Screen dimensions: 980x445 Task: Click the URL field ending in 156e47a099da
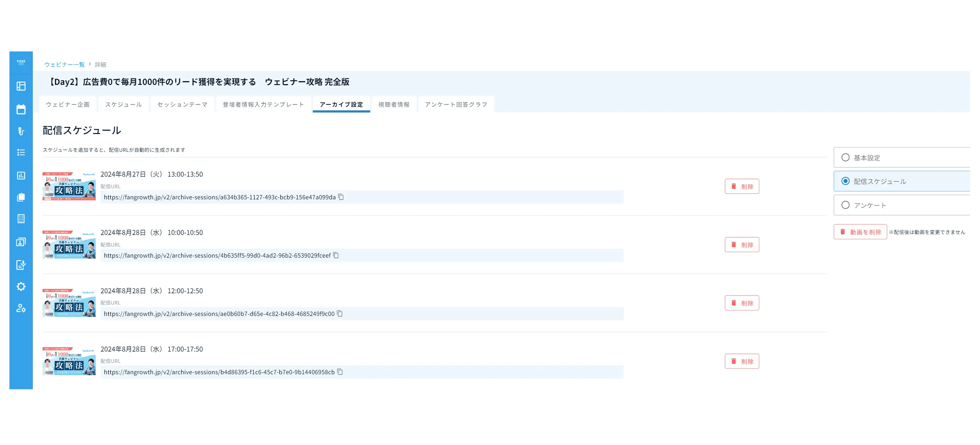click(x=362, y=197)
